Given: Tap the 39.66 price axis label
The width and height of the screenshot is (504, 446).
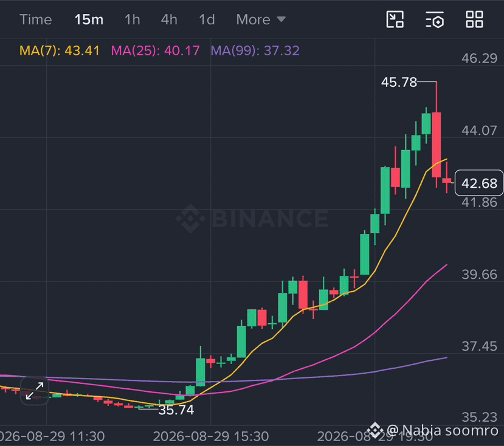Looking at the screenshot, I should tap(479, 275).
